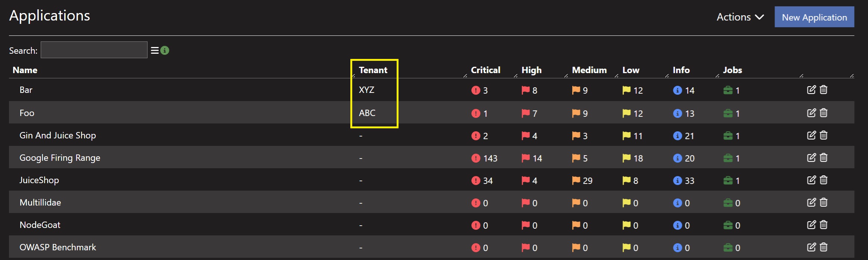Viewport: 868px width, 260px height.
Task: Click the New Application button
Action: (x=814, y=17)
